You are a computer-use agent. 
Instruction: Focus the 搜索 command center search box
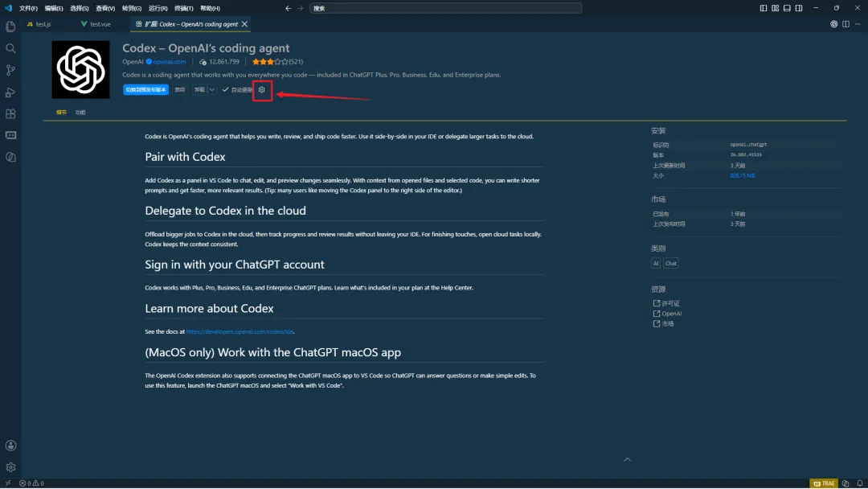coord(445,8)
